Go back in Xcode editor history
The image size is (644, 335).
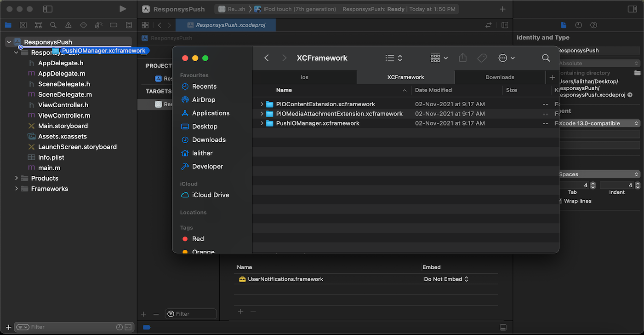160,25
